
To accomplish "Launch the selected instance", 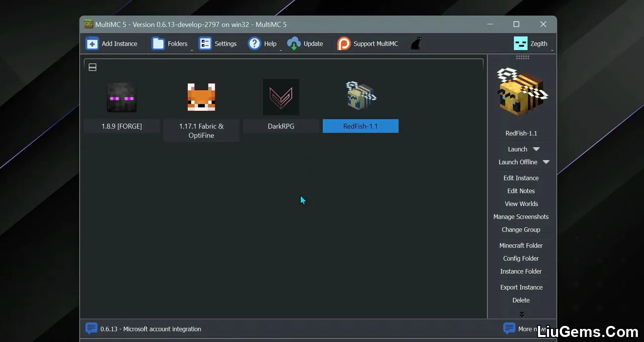I will click(x=517, y=149).
